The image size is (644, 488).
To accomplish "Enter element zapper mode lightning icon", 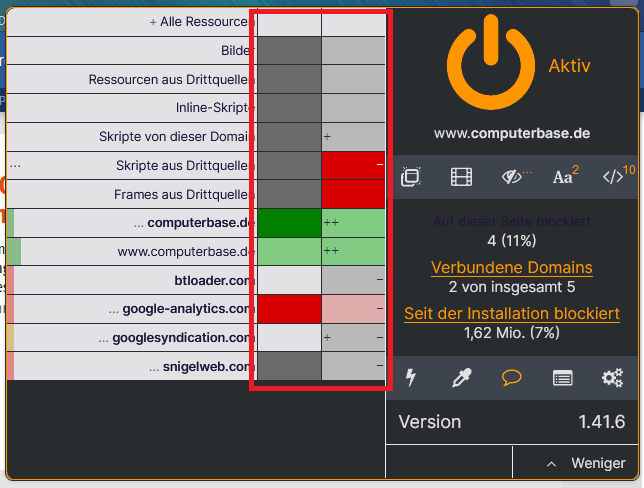I will click(x=411, y=378).
